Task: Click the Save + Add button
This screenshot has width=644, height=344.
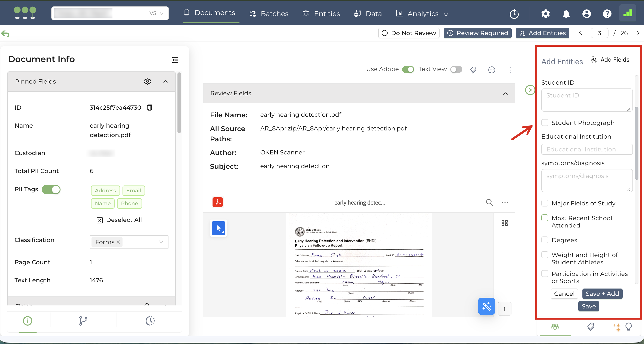Action: click(602, 293)
